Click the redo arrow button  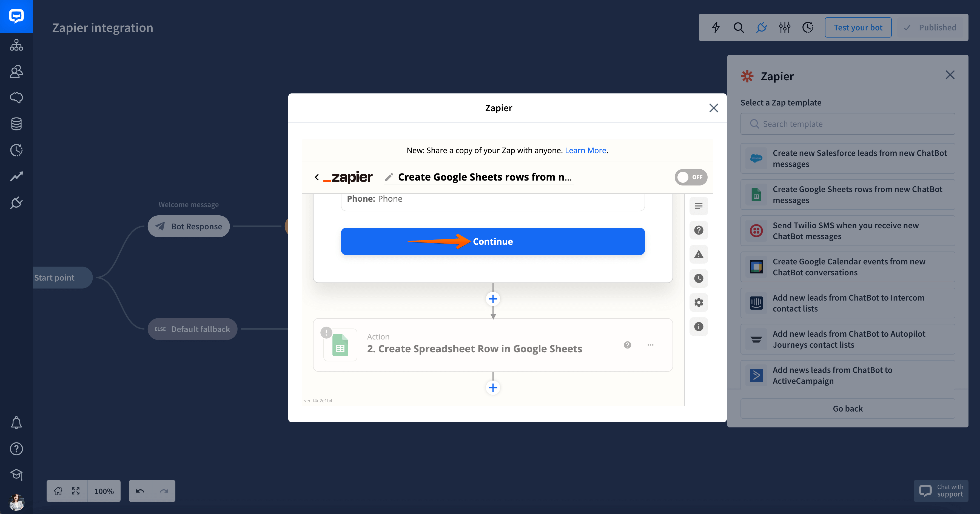click(x=164, y=491)
